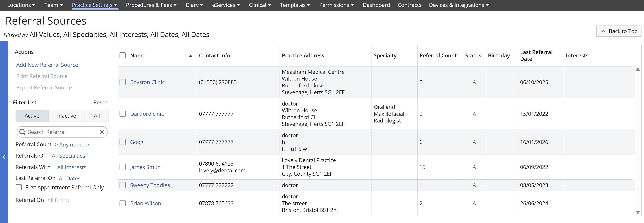
Task: Open the Team dropdown menu
Action: pos(53,5)
